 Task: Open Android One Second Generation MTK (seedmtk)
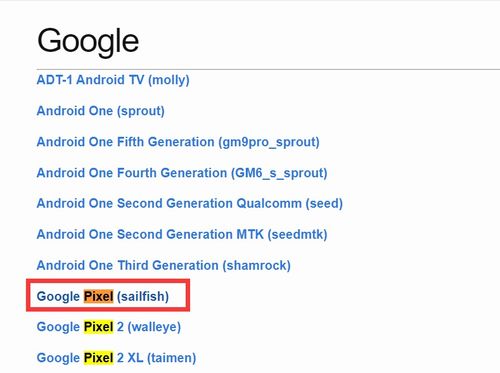182,234
